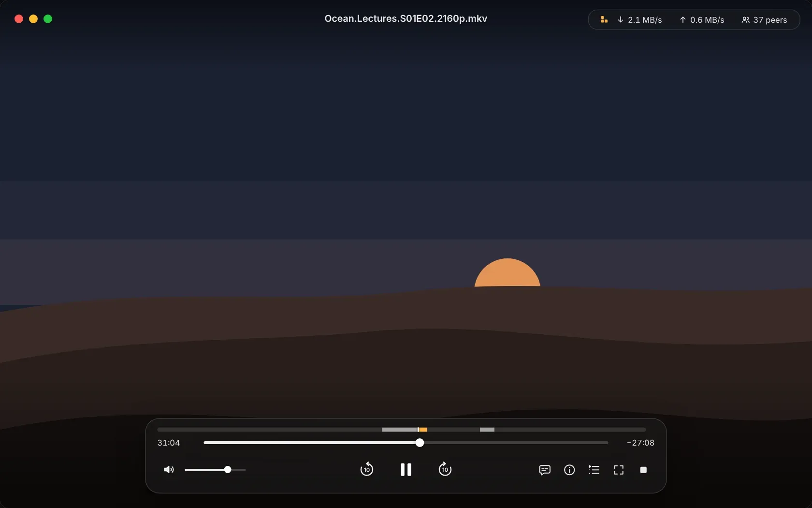Mute audio with the speaker icon
812x508 pixels.
tap(169, 470)
